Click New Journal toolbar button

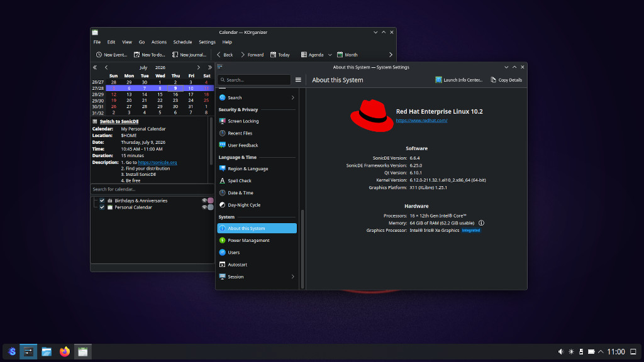(x=189, y=55)
